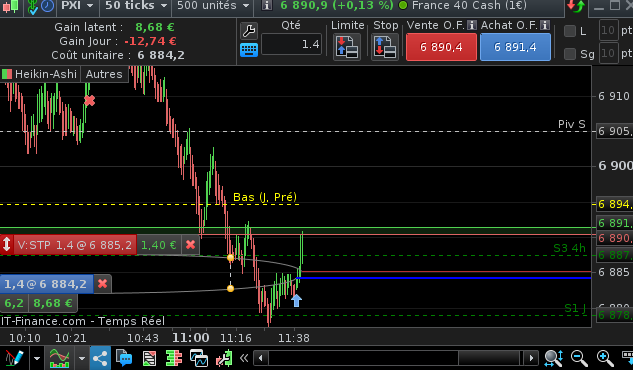633x370 pixels.
Task: Click the 6 894 yellow price axis label
Action: (x=614, y=204)
